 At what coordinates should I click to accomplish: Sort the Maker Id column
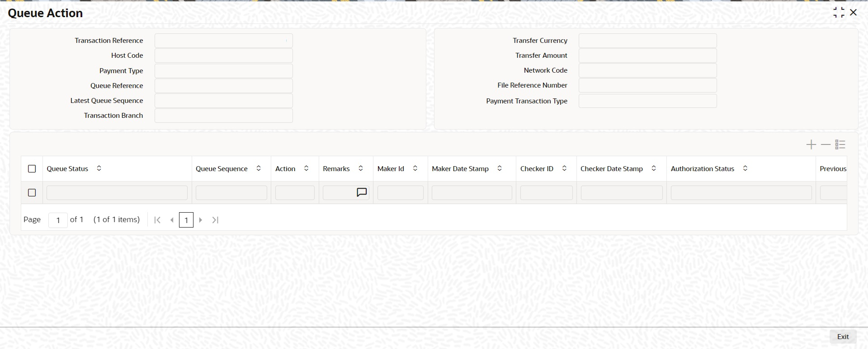(415, 168)
